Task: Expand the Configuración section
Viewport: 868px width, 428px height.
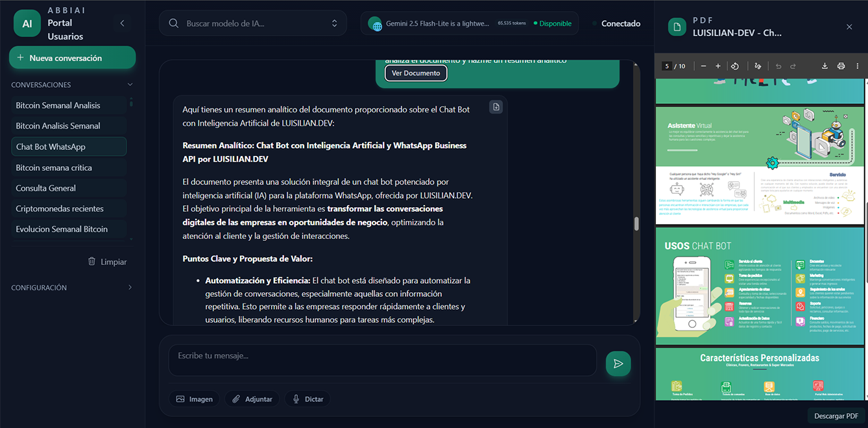Action: tap(130, 288)
